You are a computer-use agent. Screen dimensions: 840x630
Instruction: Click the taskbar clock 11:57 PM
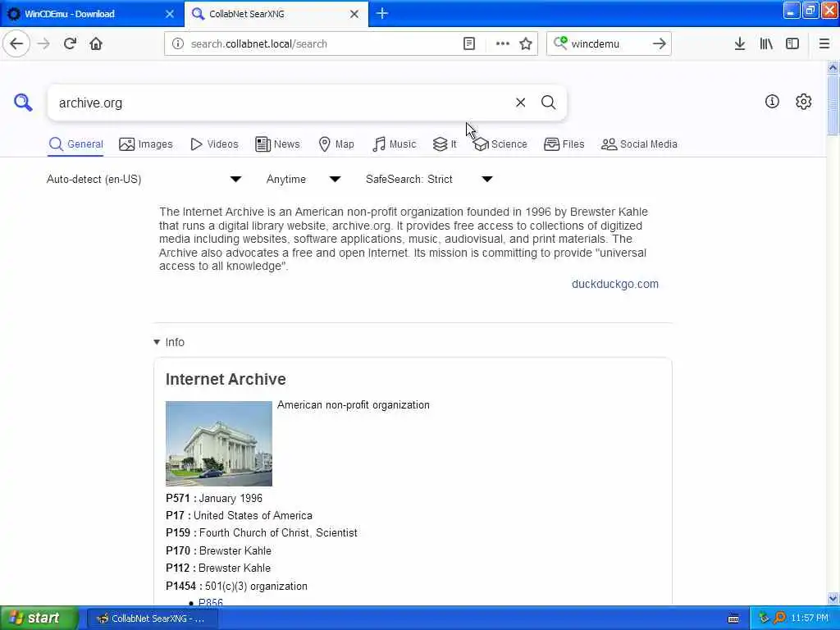pyautogui.click(x=810, y=619)
